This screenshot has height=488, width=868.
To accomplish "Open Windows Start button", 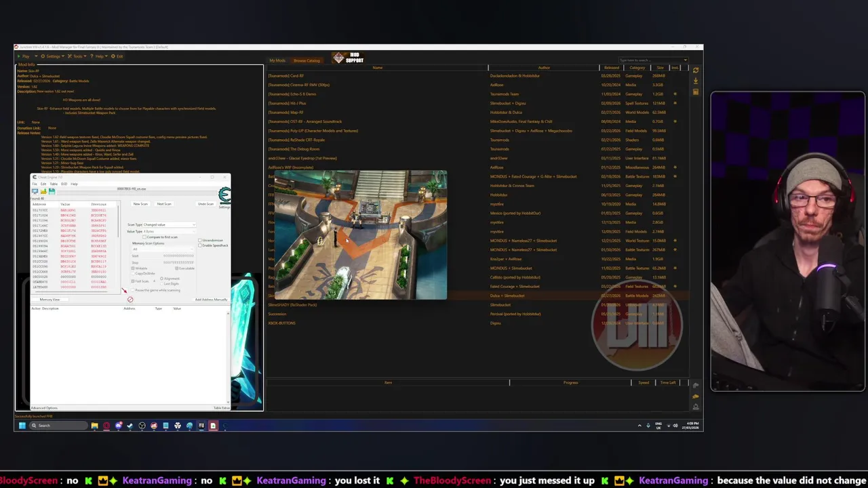I will [x=22, y=426].
